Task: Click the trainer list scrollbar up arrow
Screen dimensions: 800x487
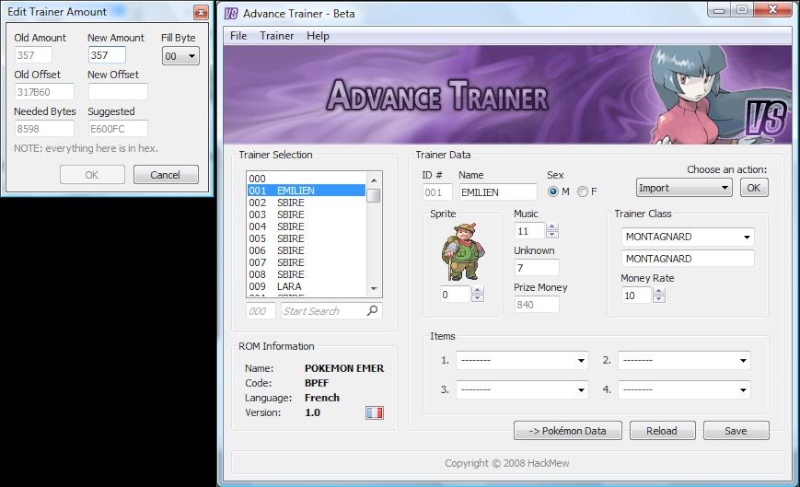Action: point(374,180)
